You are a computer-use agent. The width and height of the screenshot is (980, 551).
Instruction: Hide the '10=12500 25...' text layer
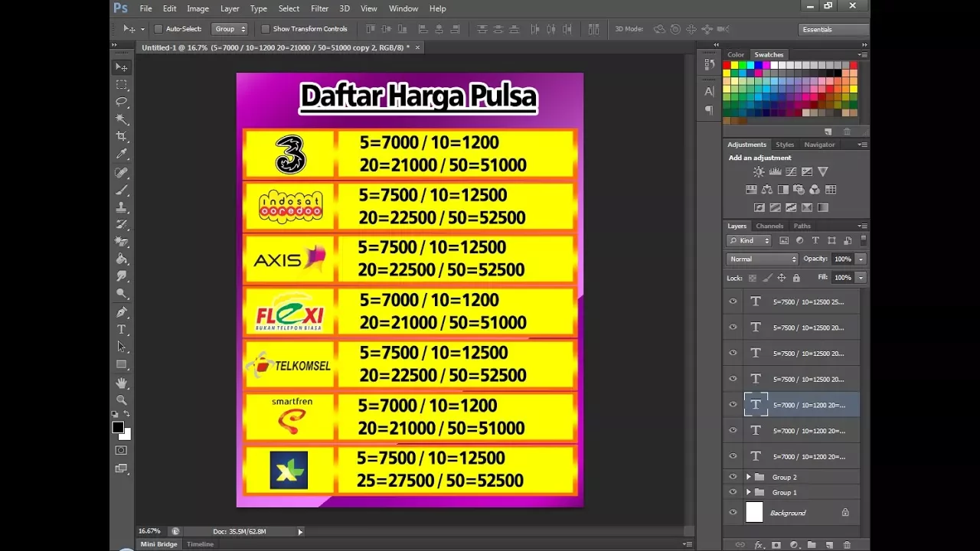click(733, 302)
